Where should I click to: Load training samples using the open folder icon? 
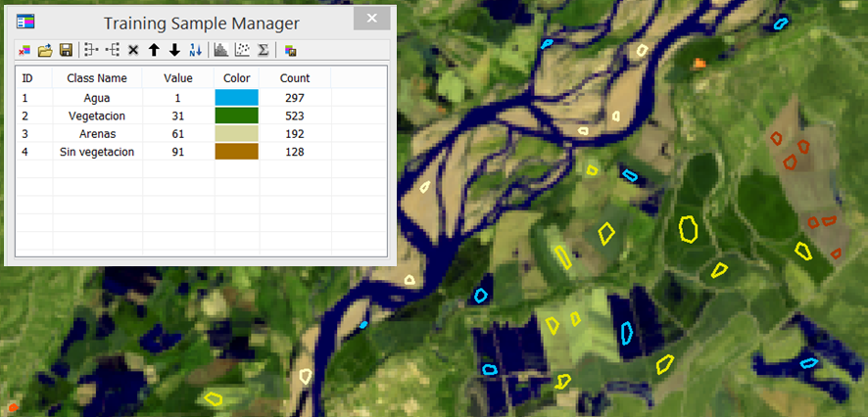tap(45, 50)
